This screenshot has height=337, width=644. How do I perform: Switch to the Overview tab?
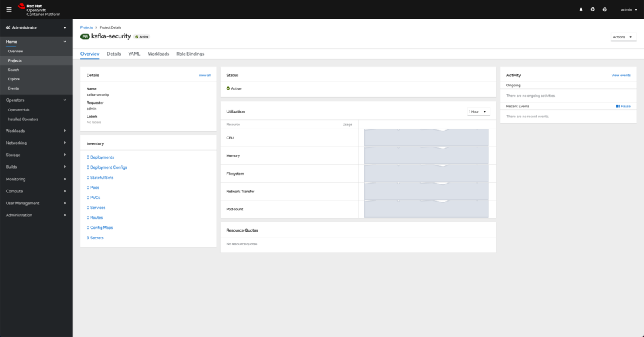(x=90, y=54)
